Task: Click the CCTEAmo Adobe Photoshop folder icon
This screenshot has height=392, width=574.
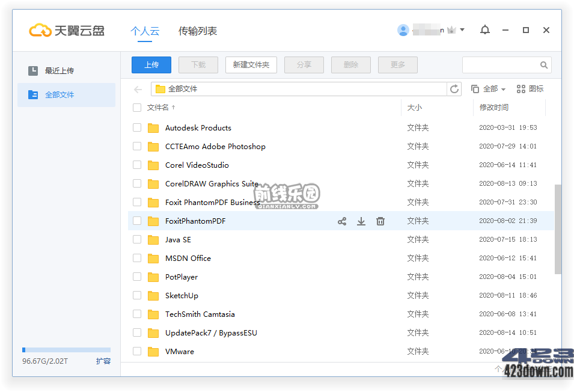Action: click(153, 147)
